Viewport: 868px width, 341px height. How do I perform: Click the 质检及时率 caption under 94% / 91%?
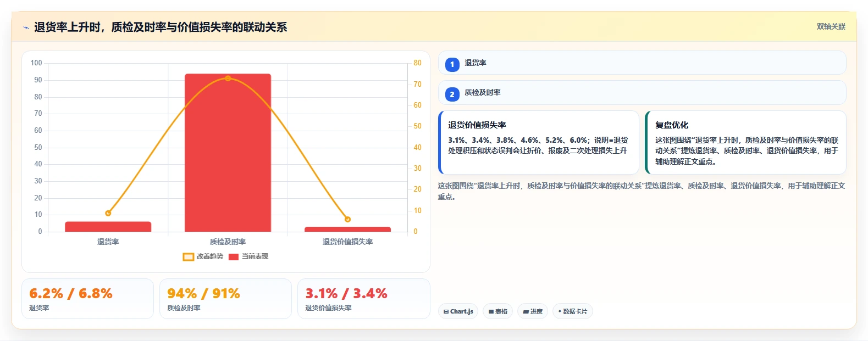pos(184,308)
